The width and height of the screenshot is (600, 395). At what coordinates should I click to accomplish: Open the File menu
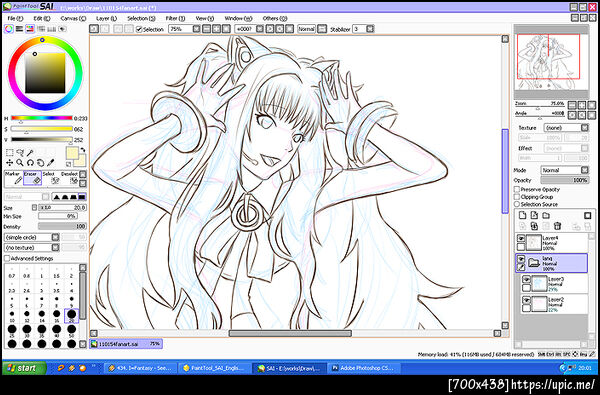click(15, 18)
